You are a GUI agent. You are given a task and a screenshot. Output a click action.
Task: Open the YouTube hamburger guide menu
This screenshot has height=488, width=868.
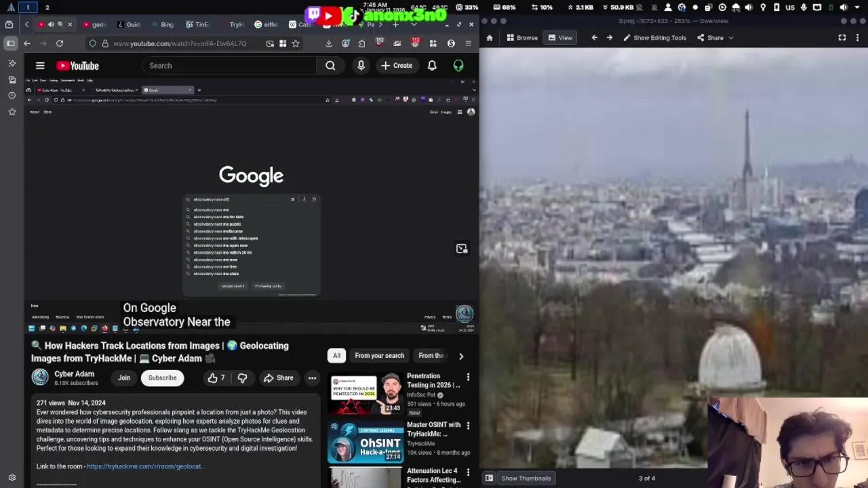tap(40, 66)
